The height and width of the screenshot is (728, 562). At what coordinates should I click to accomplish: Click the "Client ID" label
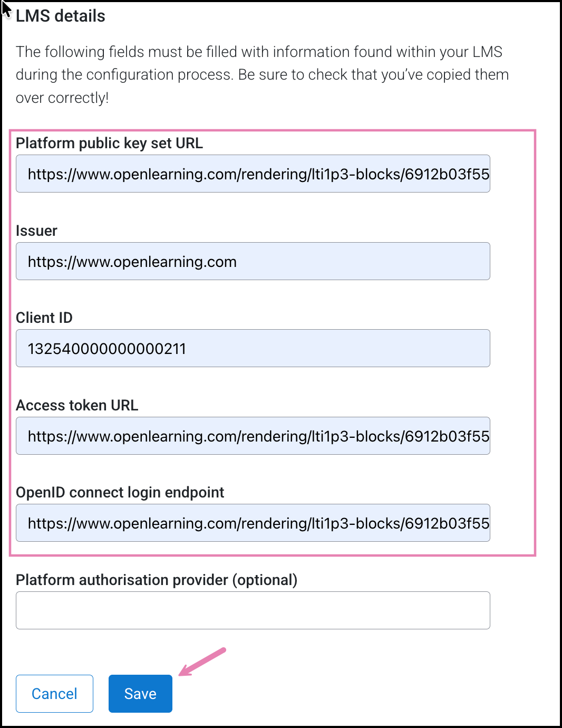tap(44, 318)
